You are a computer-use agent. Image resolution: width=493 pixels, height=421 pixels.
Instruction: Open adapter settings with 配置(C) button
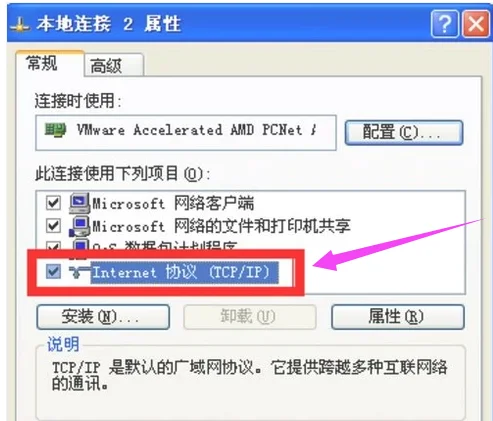coord(404,133)
